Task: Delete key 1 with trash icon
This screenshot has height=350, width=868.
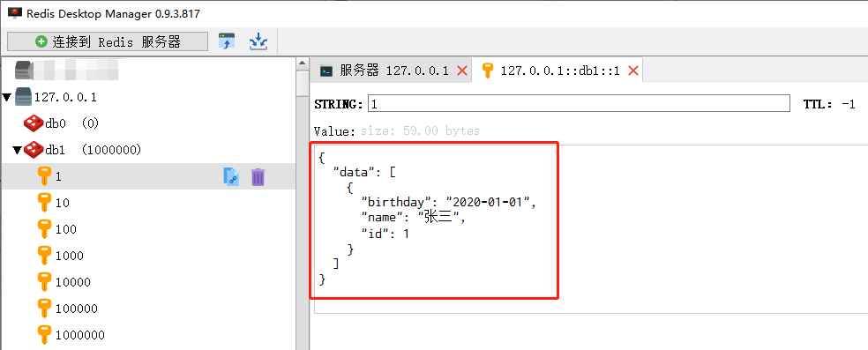Action: click(x=258, y=177)
